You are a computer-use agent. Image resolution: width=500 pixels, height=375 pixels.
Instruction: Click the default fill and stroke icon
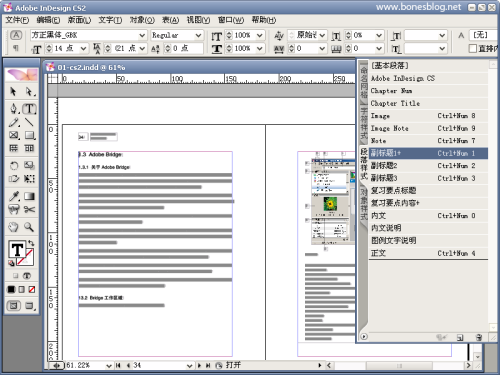(11, 263)
